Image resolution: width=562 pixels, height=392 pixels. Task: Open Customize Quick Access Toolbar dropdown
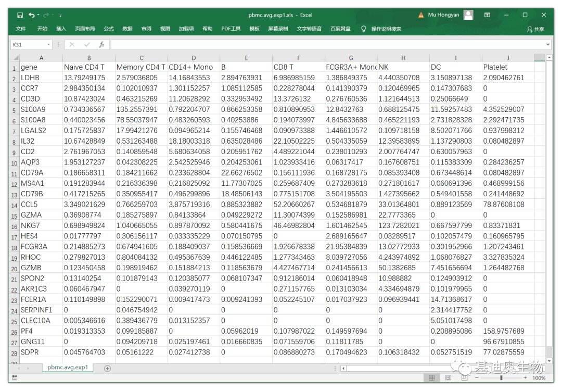pyautogui.click(x=60, y=16)
